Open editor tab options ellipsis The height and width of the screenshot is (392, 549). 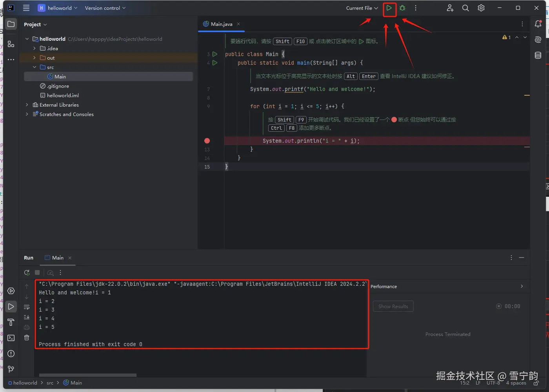coord(522,24)
